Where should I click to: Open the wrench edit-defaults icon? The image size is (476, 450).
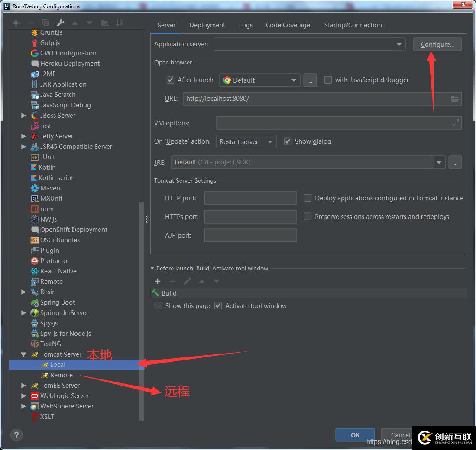(x=60, y=23)
